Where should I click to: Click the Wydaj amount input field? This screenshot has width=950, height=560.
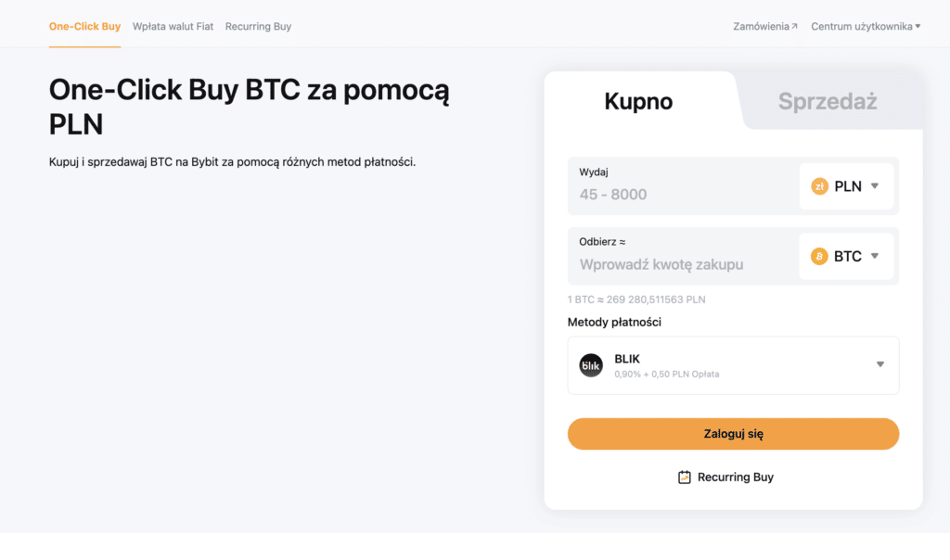coord(677,190)
